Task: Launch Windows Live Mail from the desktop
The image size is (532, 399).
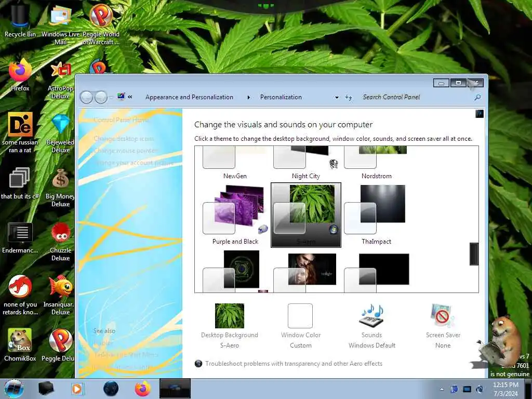Action: coord(60,24)
